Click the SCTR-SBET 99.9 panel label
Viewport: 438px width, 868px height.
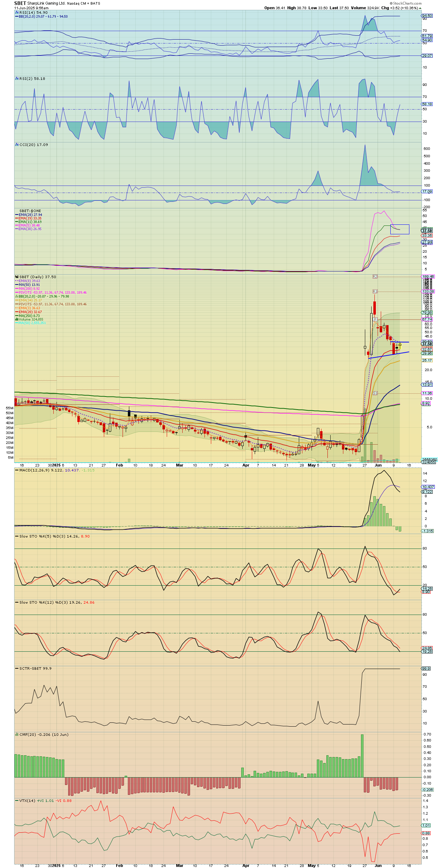point(33,668)
